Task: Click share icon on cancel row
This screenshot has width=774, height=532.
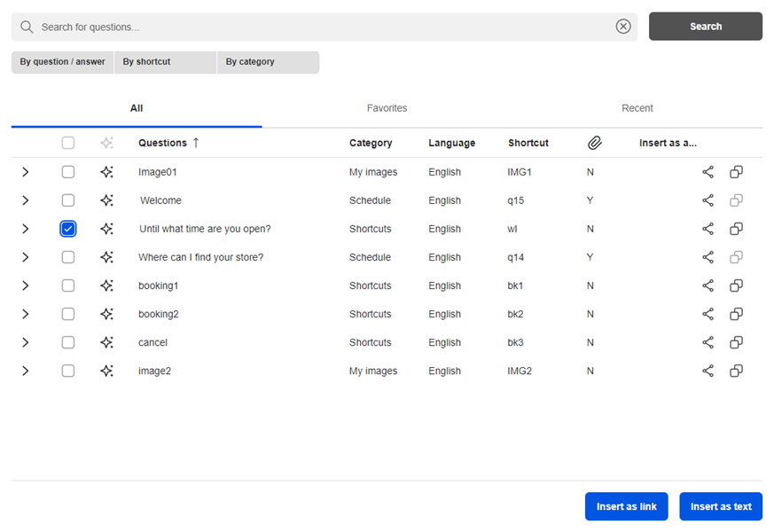Action: [708, 342]
